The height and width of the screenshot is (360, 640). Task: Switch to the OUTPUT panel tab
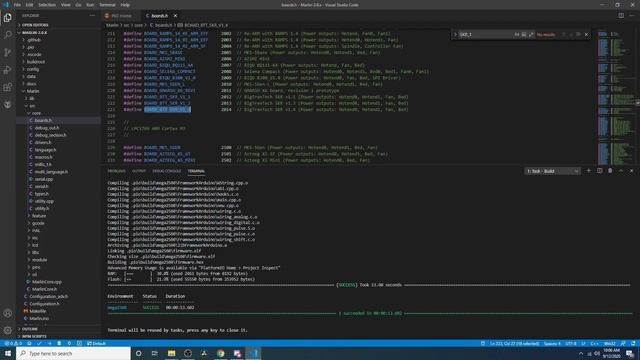click(139, 171)
